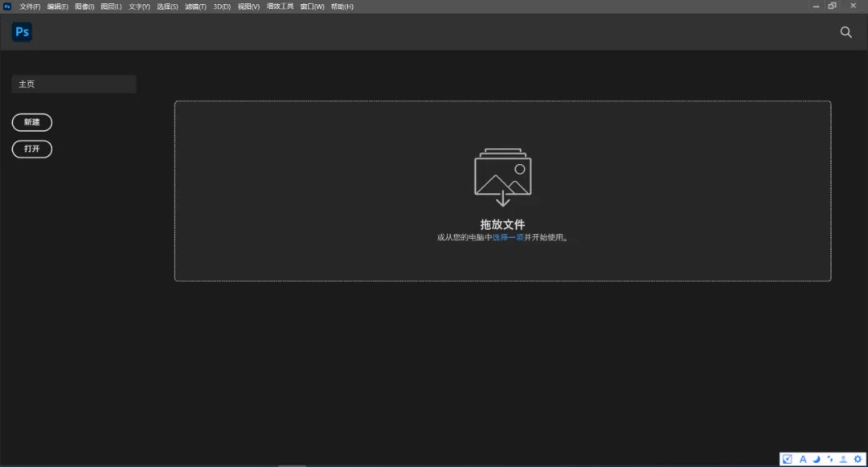Open the 滤镜(T) menu
Viewport: 868px width, 467px height.
point(195,6)
